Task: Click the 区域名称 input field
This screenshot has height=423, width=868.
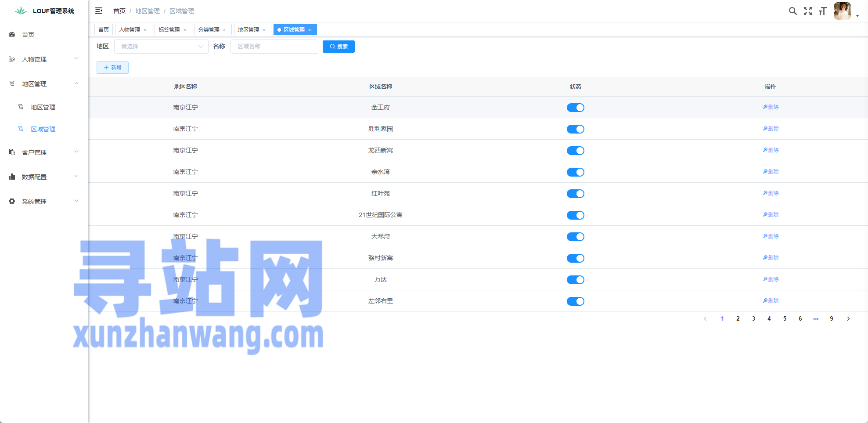Action: [274, 47]
